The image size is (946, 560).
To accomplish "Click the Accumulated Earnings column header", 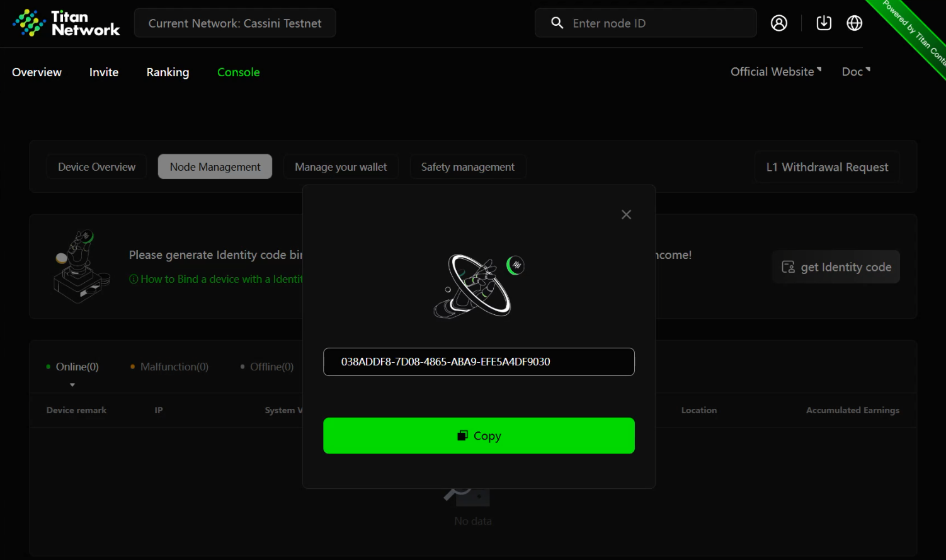I will (853, 410).
